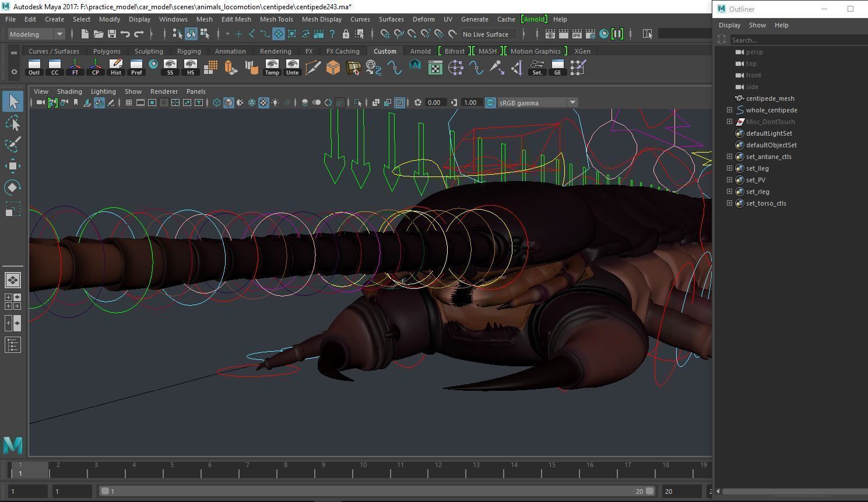Toggle snap to curve magnet icon
The image size is (868, 502).
tap(399, 34)
